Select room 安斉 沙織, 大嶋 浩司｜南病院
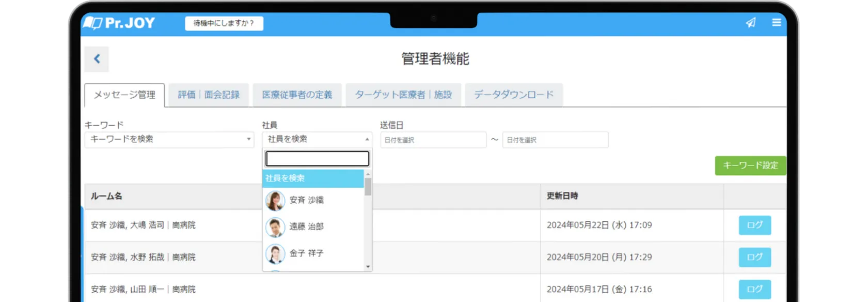Viewport: 868px width, 302px height. (x=143, y=225)
